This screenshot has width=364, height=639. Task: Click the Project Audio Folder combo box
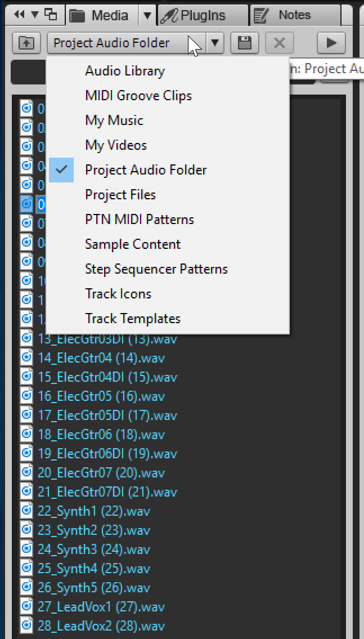128,43
